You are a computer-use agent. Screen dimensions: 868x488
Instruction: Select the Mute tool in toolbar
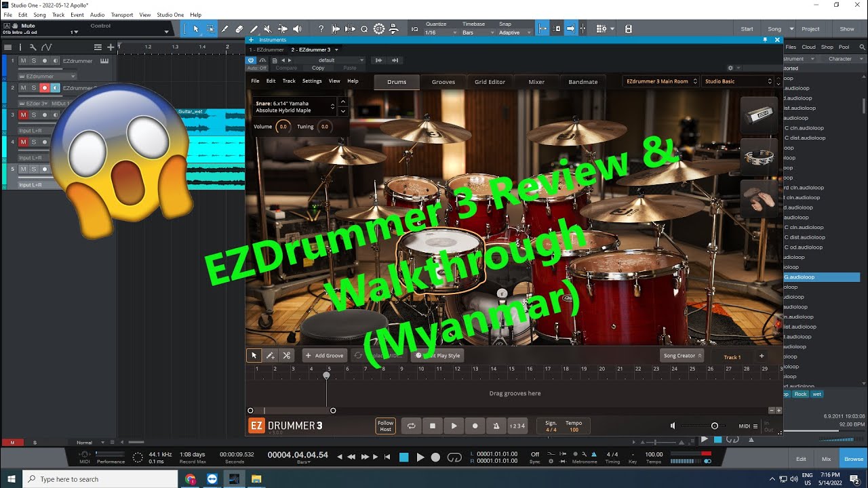(268, 28)
